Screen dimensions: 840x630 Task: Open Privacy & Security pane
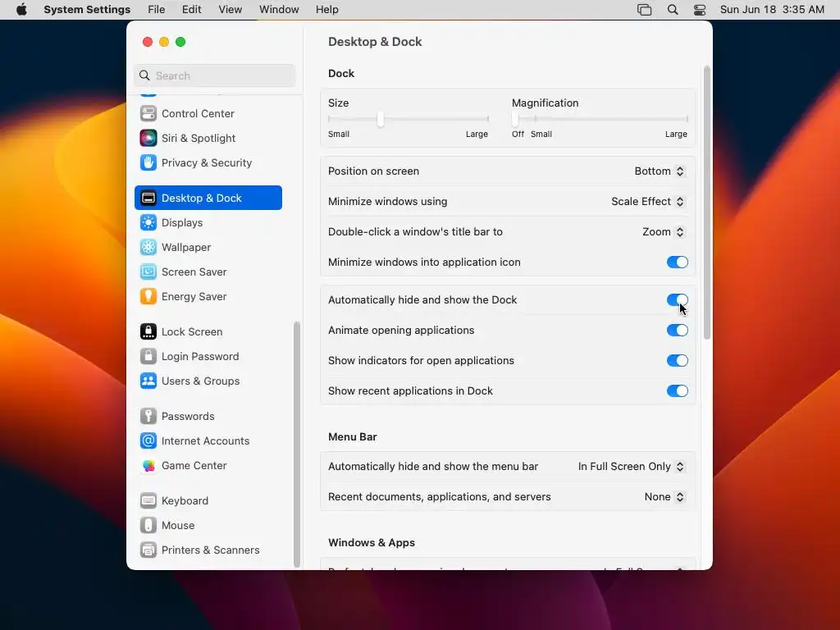[x=208, y=163]
